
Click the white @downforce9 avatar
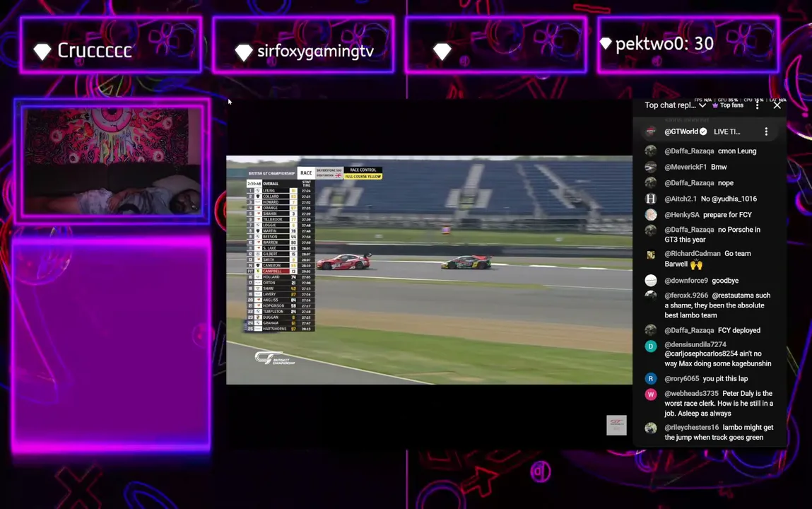651,280
